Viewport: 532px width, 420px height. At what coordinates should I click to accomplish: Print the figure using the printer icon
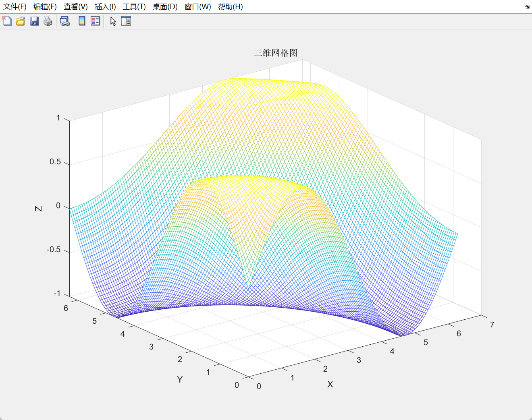[x=48, y=21]
